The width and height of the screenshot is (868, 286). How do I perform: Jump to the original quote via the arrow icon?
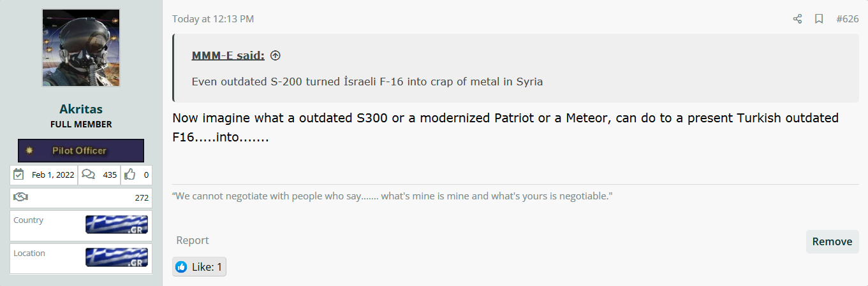pyautogui.click(x=276, y=56)
